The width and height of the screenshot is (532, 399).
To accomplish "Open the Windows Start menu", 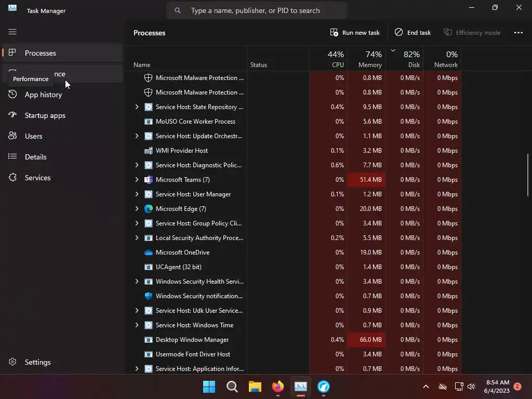I will point(209,387).
